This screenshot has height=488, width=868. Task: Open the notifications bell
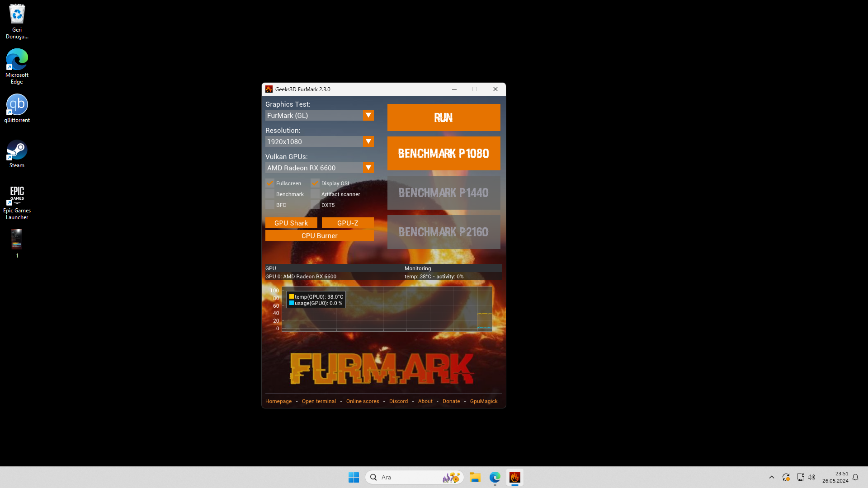pyautogui.click(x=855, y=477)
